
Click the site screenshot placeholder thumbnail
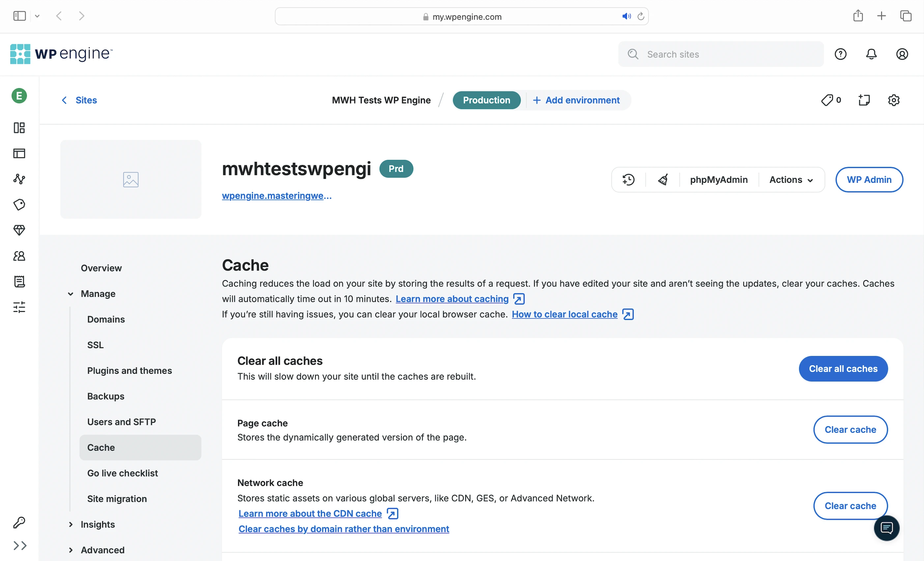tap(130, 179)
